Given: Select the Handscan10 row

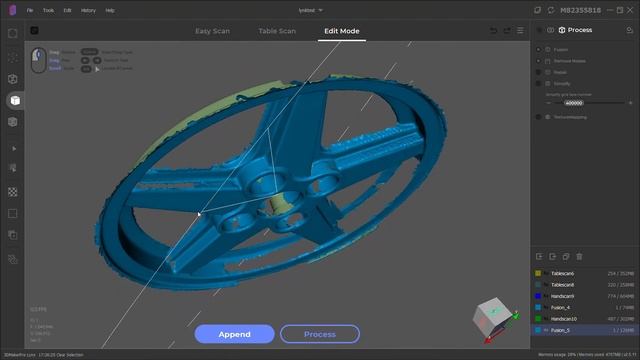Looking at the screenshot, I should [x=585, y=319].
